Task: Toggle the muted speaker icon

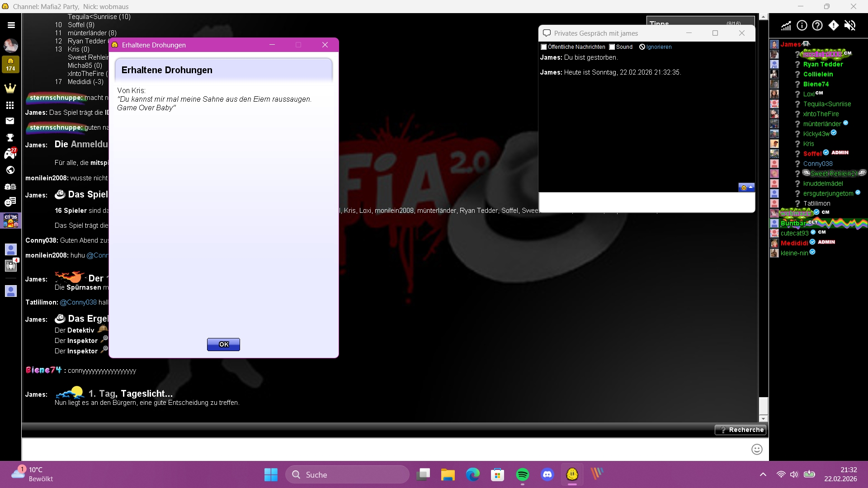Action: click(850, 26)
